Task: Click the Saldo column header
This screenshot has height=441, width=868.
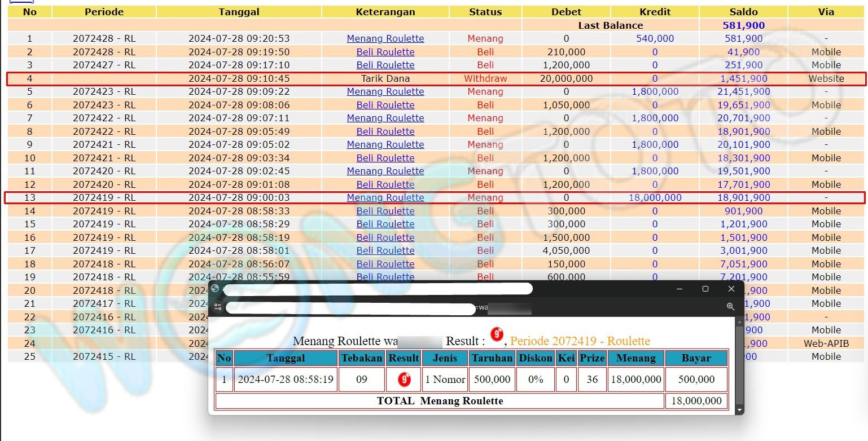Action: 743,12
